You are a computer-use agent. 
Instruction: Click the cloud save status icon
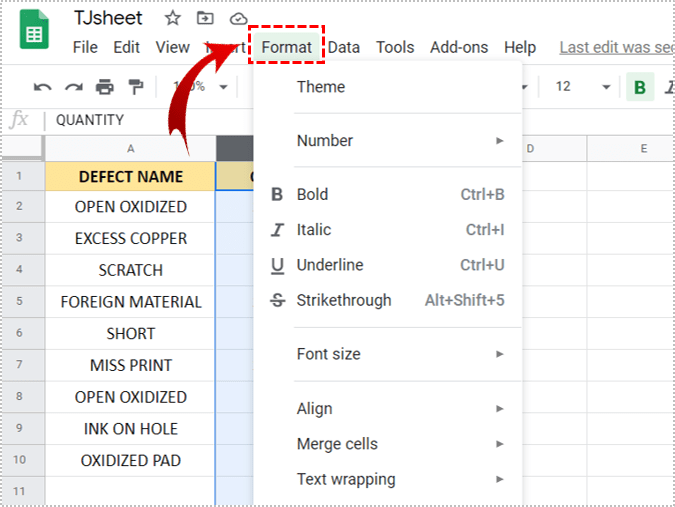tap(238, 19)
